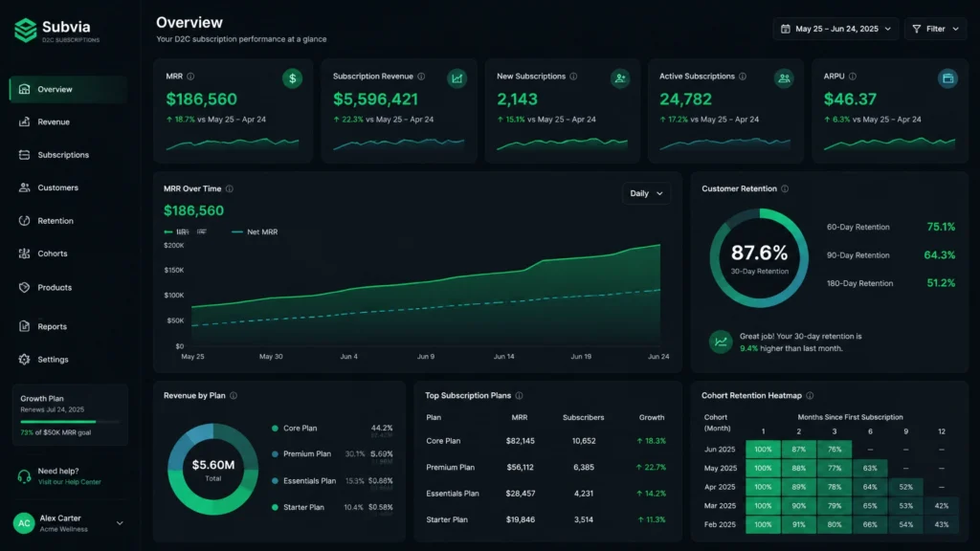
Task: Click the info icon next to MRR
Action: coord(190,77)
